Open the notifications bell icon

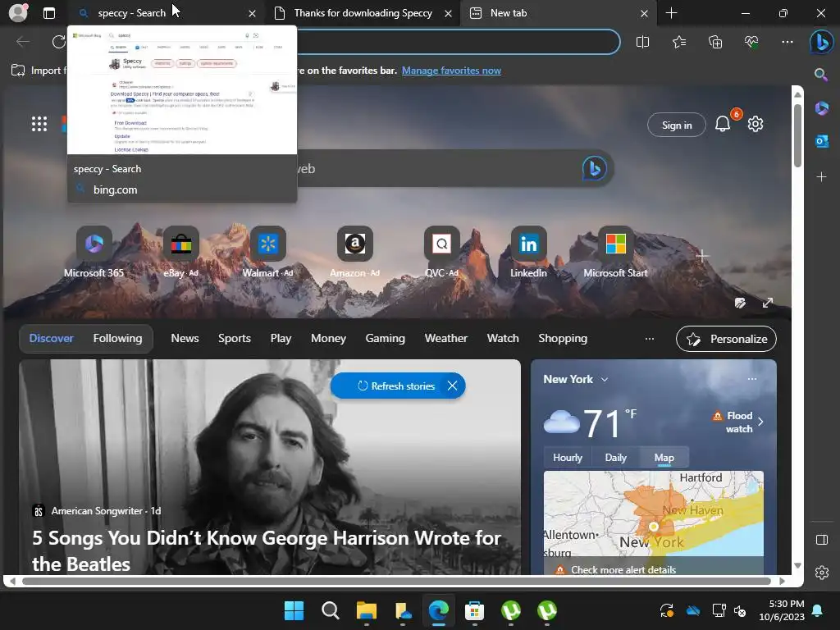coord(723,125)
